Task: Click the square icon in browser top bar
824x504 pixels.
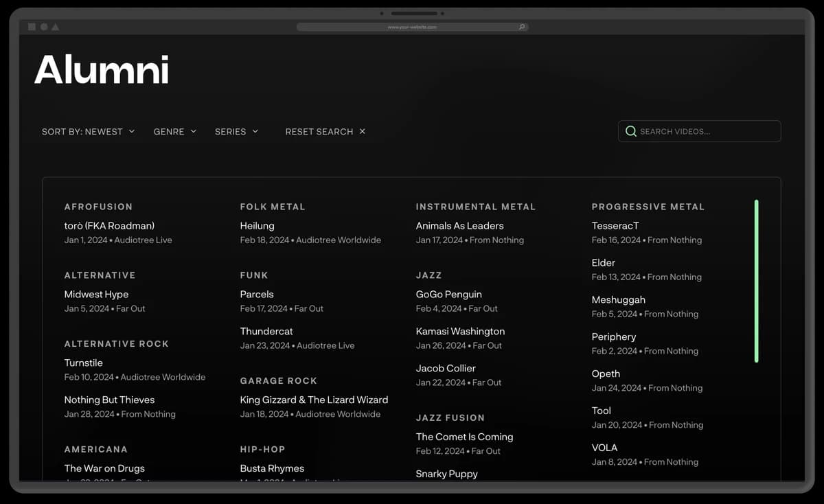Action: click(x=32, y=27)
